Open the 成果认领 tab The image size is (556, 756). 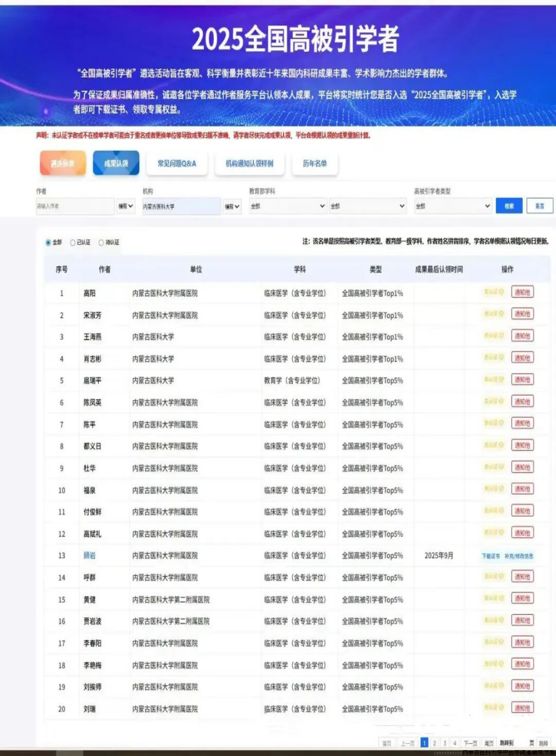pos(116,164)
